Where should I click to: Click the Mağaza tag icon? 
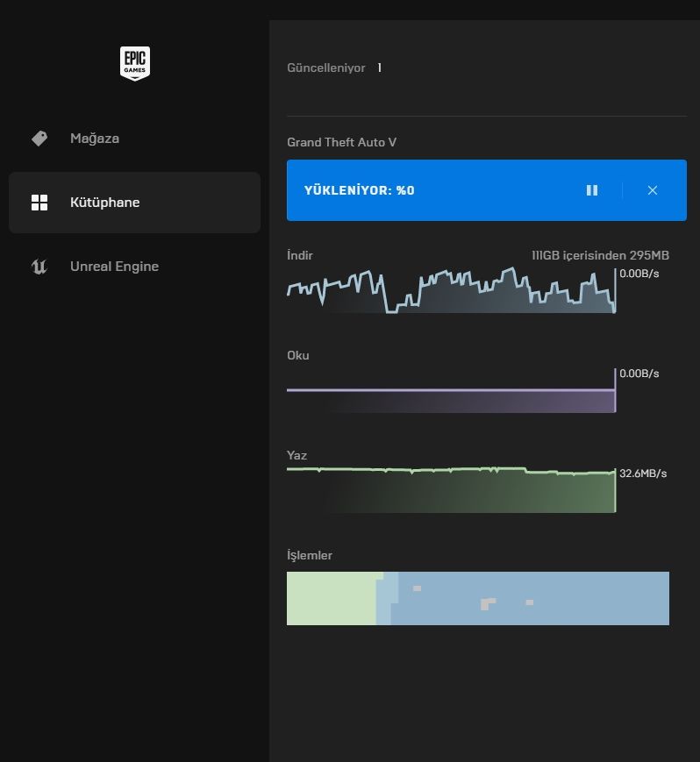[39, 139]
